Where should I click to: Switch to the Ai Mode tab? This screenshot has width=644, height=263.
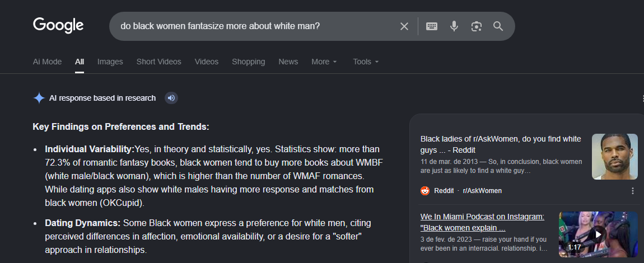(47, 62)
